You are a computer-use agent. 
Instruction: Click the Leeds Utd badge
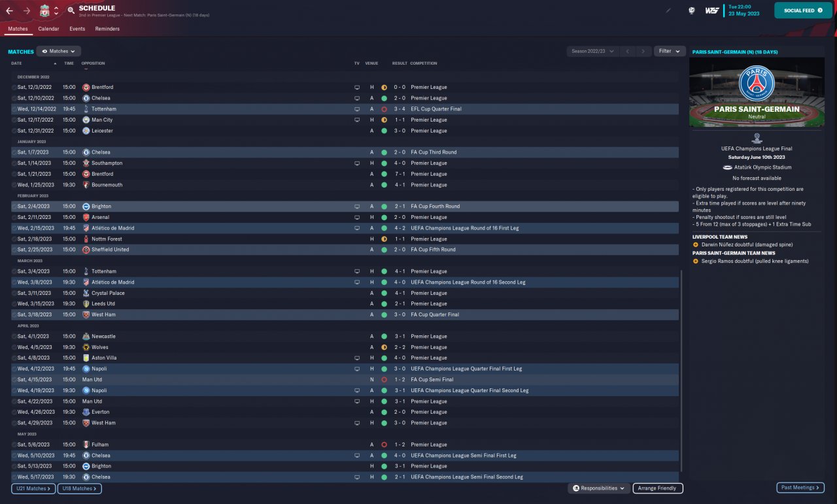tap(86, 304)
